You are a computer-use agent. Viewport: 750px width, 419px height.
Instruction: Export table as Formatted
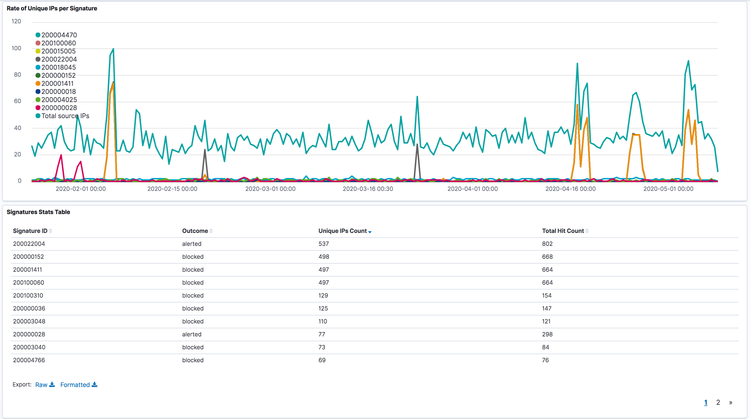(75, 385)
